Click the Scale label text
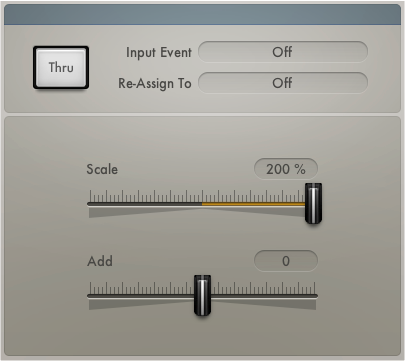The width and height of the screenshot is (405, 361). (102, 169)
